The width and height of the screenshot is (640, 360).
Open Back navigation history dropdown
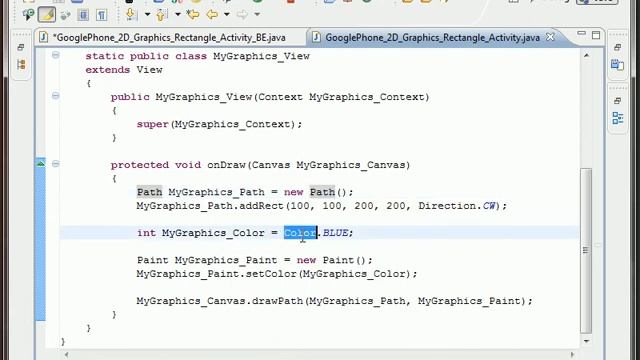[227, 15]
